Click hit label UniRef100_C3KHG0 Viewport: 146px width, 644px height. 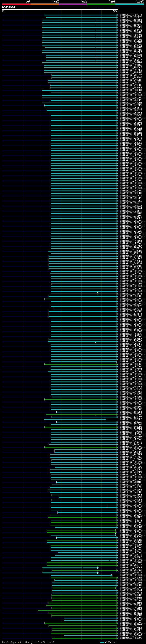point(131,90)
